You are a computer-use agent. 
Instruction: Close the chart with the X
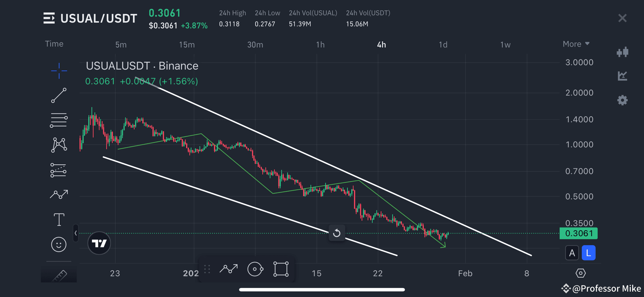(x=622, y=18)
